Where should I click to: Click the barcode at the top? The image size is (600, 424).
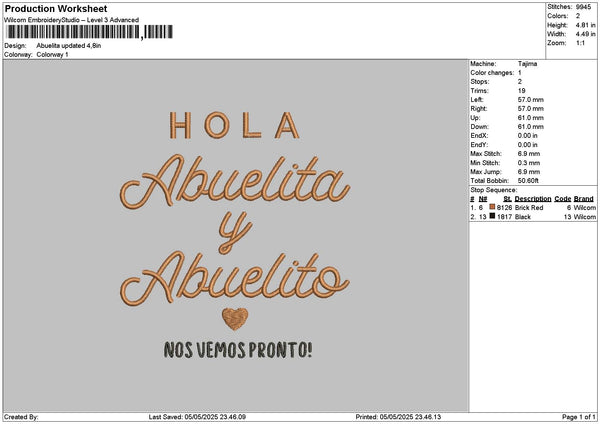point(90,32)
